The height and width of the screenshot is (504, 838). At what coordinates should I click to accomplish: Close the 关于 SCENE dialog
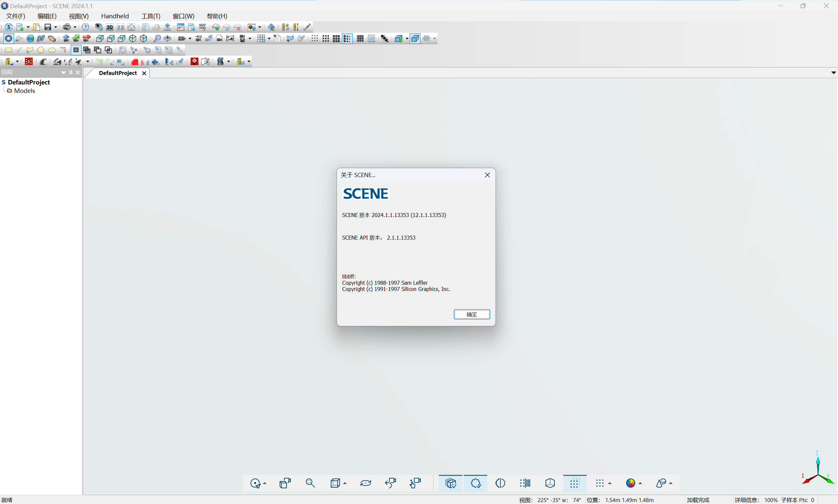(487, 175)
